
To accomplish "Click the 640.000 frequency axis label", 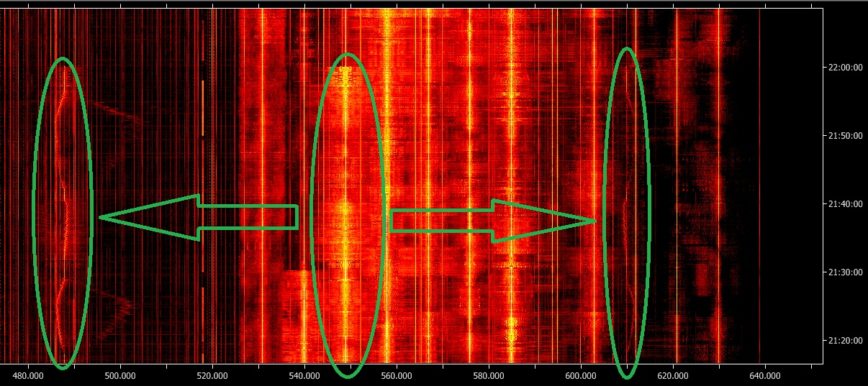I will coord(764,375).
